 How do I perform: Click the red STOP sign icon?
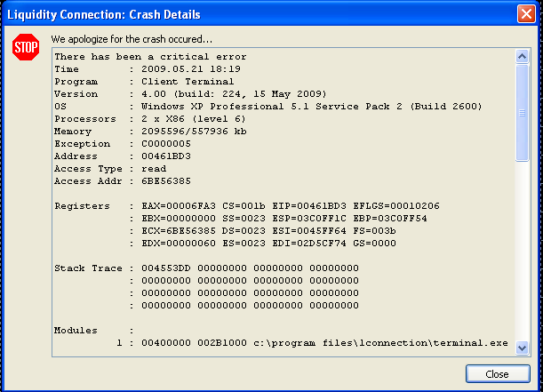tap(26, 47)
